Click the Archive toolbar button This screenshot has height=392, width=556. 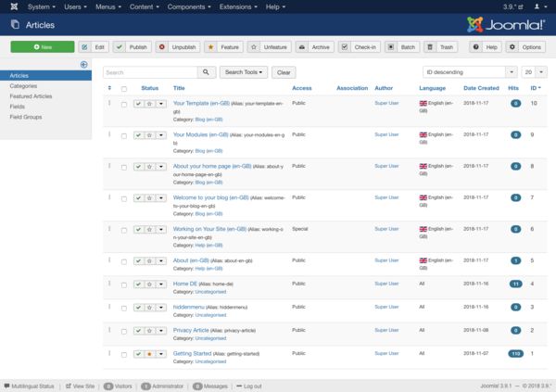click(x=314, y=47)
